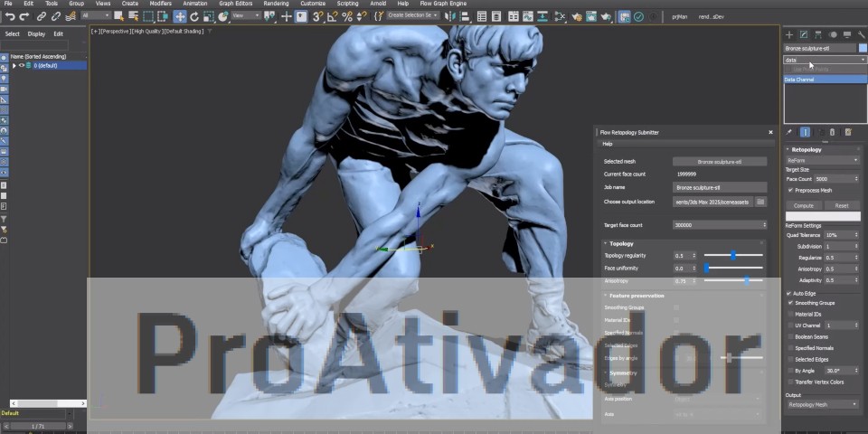
Task: Switch to the Create command panel tab
Action: pyautogui.click(x=789, y=34)
